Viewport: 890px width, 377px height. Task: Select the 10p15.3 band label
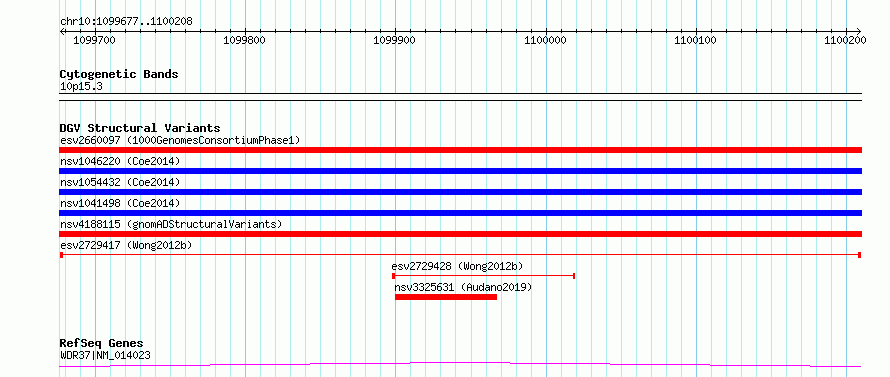(x=81, y=86)
